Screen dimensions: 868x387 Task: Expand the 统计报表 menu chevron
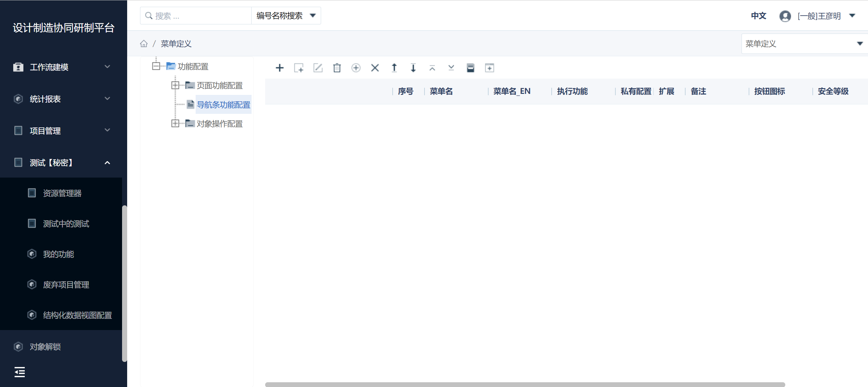(x=107, y=99)
